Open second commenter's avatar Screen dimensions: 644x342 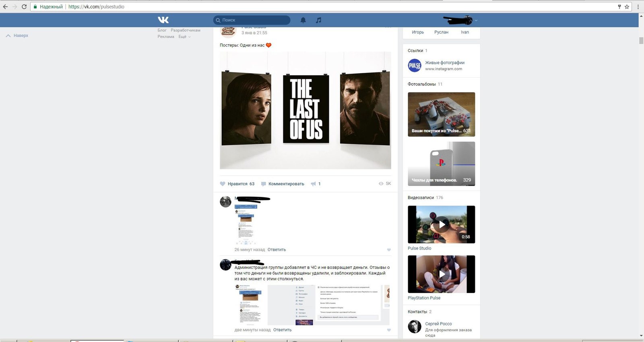(225, 265)
